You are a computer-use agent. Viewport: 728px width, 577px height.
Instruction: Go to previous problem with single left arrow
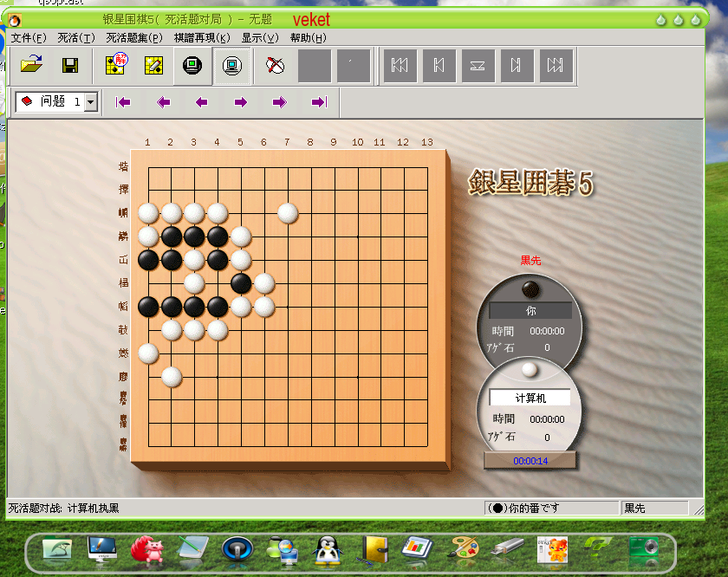pyautogui.click(x=201, y=102)
